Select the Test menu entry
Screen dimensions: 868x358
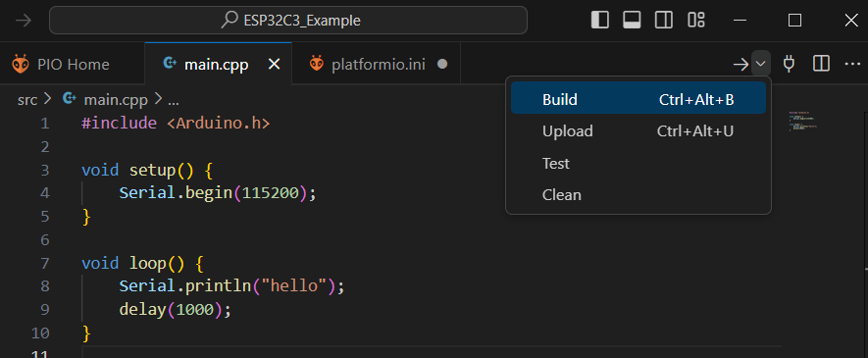(x=638, y=163)
